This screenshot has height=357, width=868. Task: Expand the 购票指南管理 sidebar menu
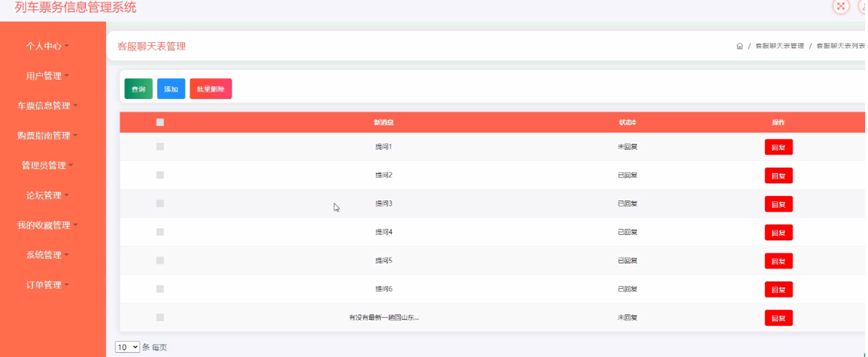48,136
